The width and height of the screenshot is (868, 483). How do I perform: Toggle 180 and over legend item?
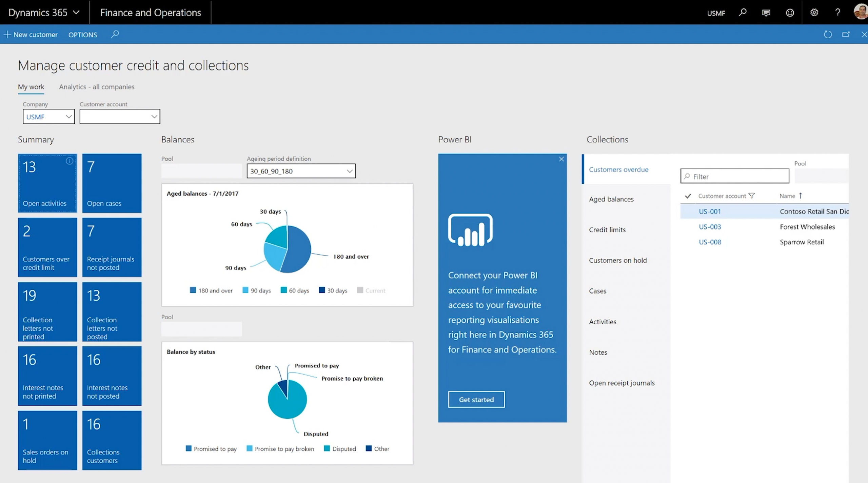tap(211, 290)
